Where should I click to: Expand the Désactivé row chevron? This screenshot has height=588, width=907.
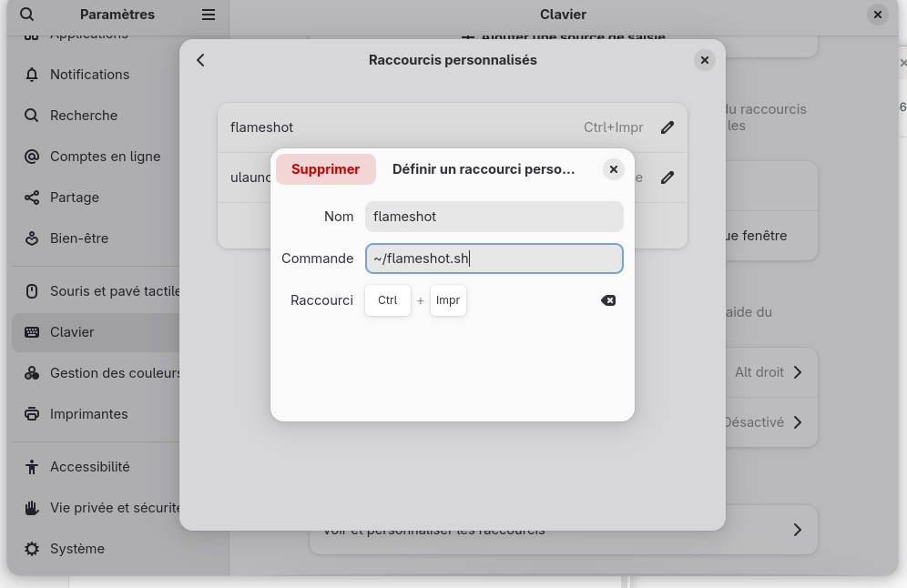797,422
